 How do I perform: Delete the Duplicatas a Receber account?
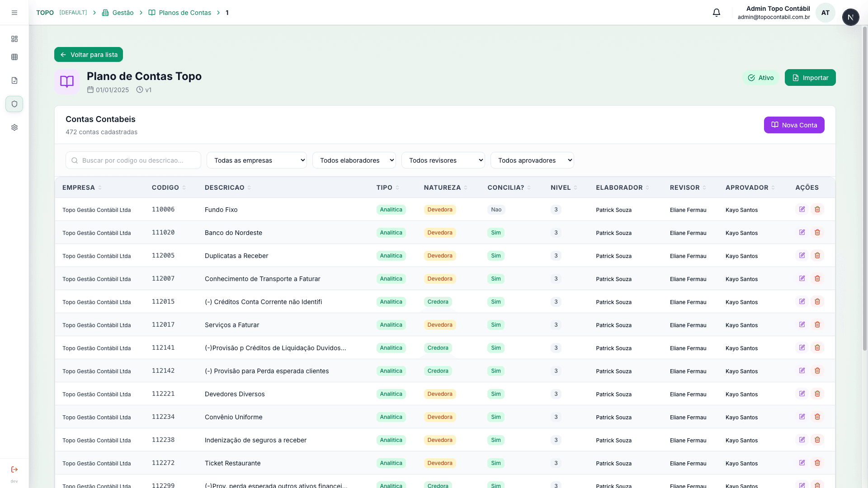[817, 255]
